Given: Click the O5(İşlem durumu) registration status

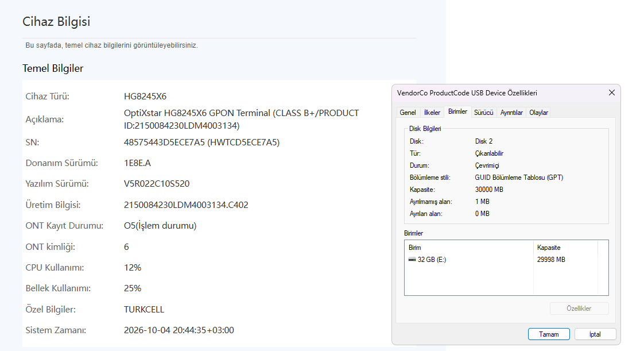Looking at the screenshot, I should click(160, 226).
